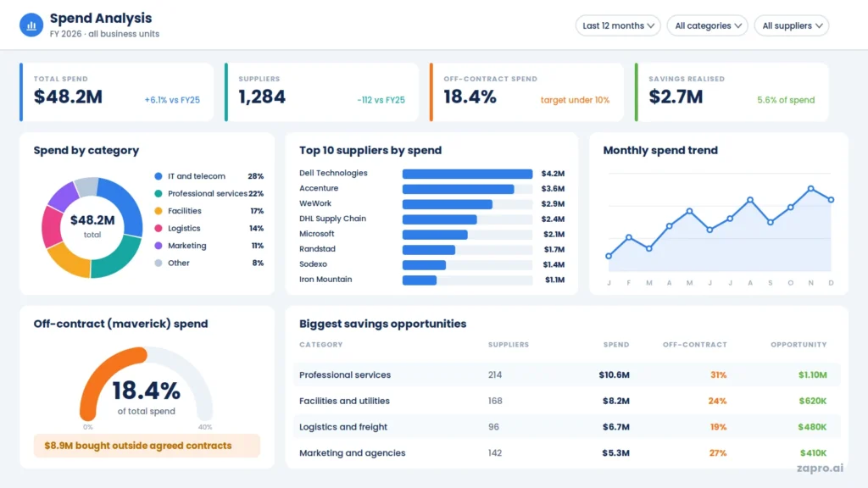Open the All categories filter dropdown

[x=708, y=25]
